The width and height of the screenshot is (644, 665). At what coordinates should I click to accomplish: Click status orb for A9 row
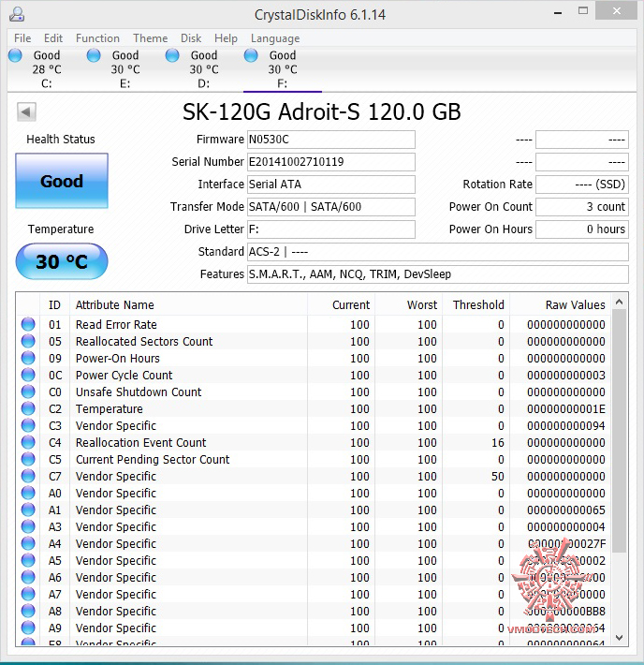point(28,628)
